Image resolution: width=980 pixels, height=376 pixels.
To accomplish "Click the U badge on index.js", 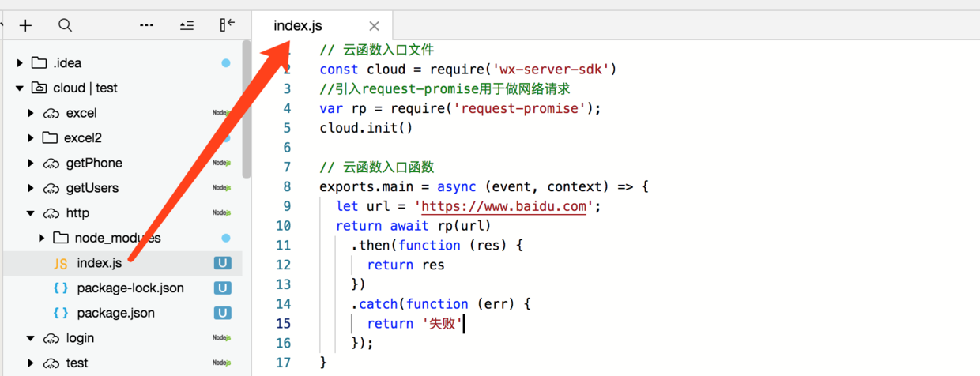I will pyautogui.click(x=222, y=263).
